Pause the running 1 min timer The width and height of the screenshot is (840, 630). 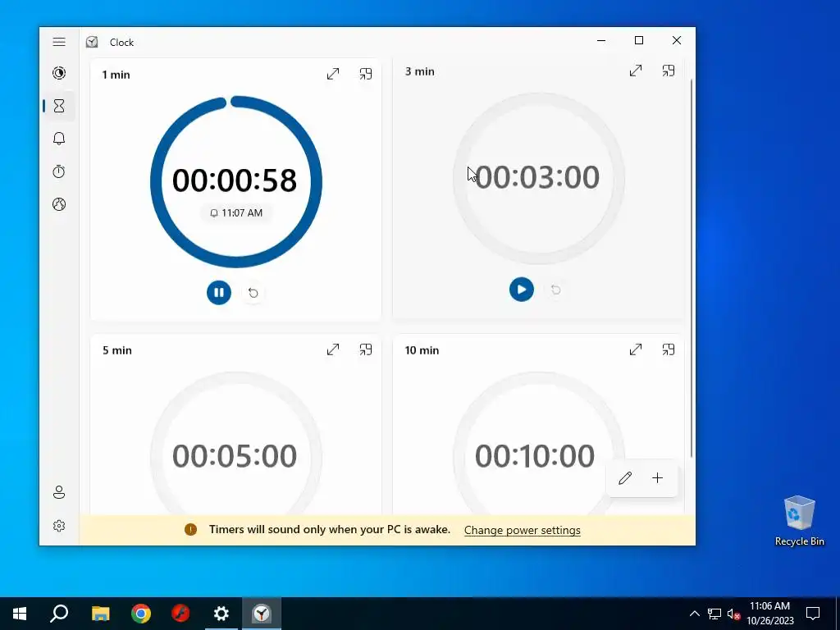click(x=219, y=293)
